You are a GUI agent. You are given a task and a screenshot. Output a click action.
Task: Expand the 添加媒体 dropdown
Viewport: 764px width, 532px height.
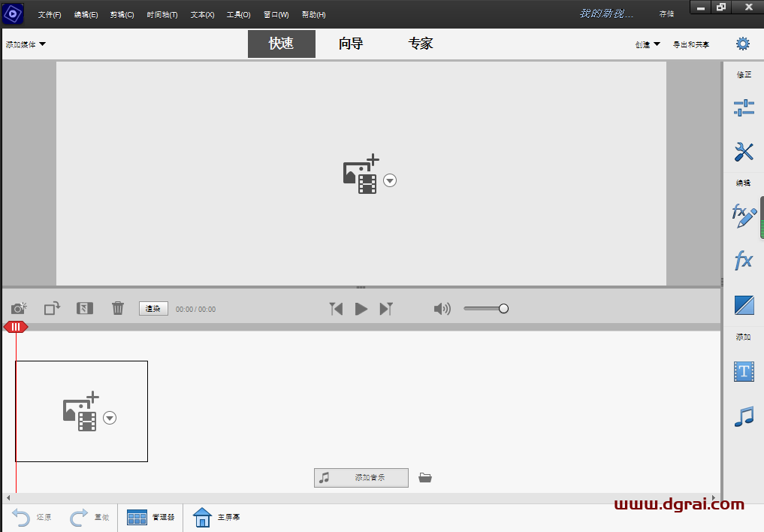click(25, 44)
